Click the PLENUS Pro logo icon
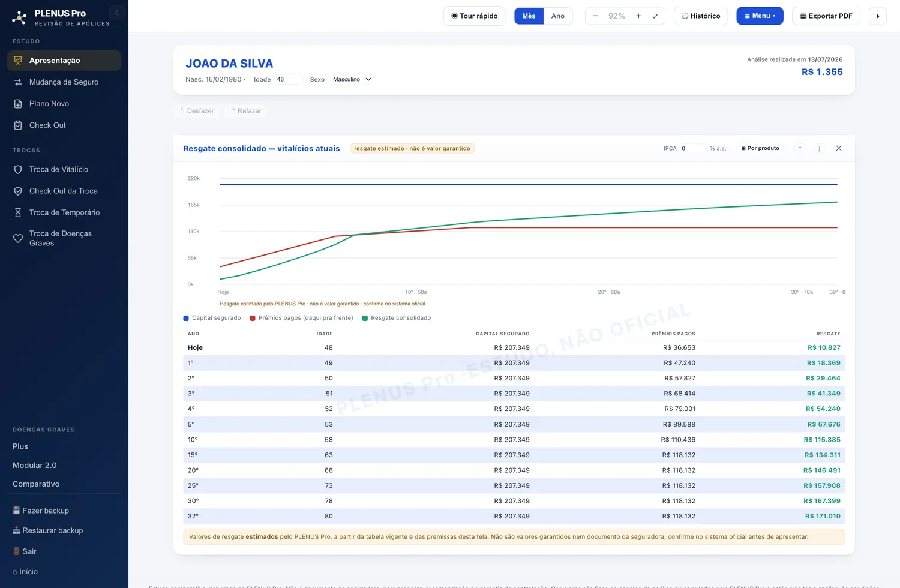 coord(19,17)
